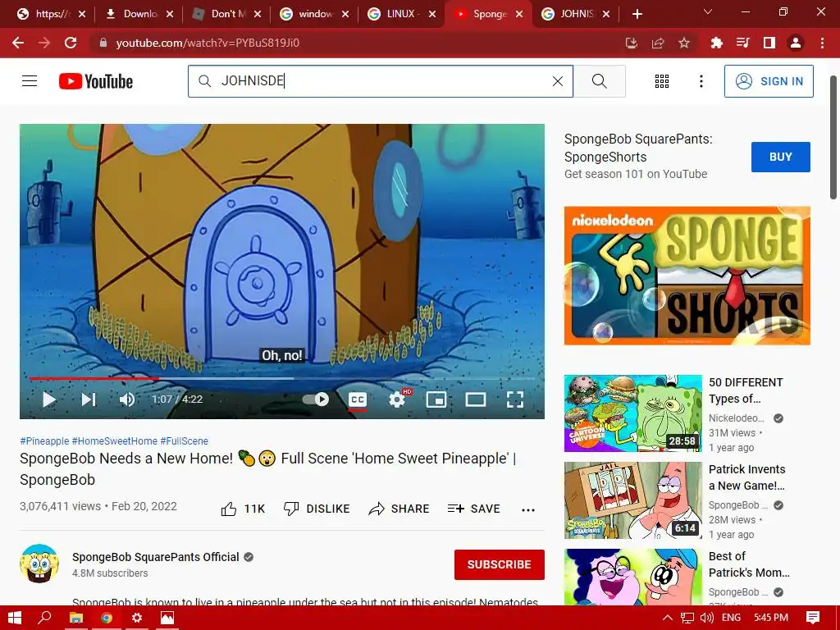
Task: Open the Chrome three-dot menu
Action: point(822,43)
